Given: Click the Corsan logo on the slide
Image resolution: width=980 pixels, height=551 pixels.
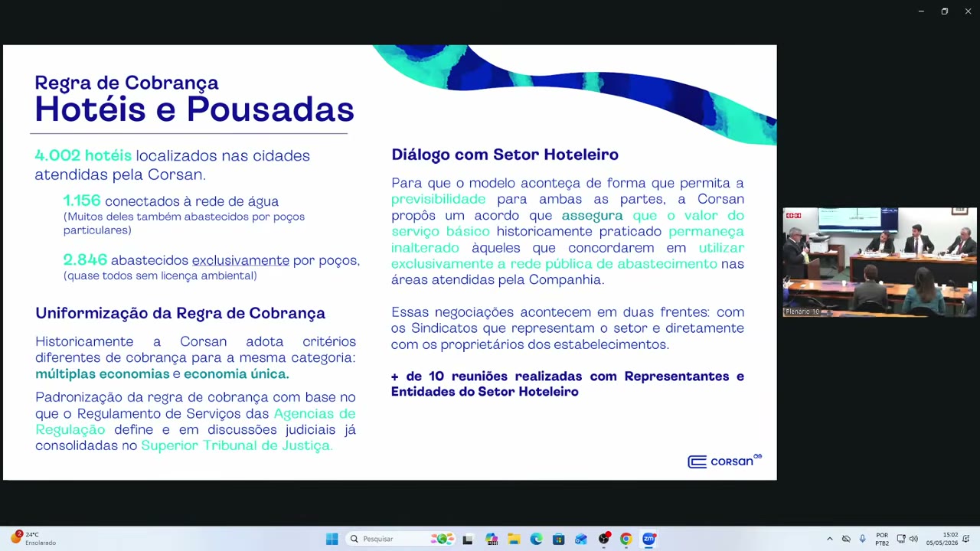Looking at the screenshot, I should [x=724, y=461].
